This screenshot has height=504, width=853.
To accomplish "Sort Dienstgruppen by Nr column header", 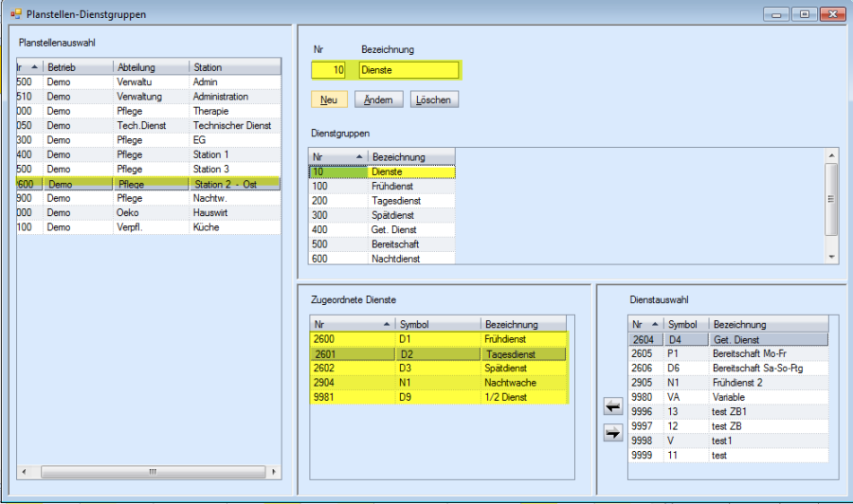I will click(337, 156).
